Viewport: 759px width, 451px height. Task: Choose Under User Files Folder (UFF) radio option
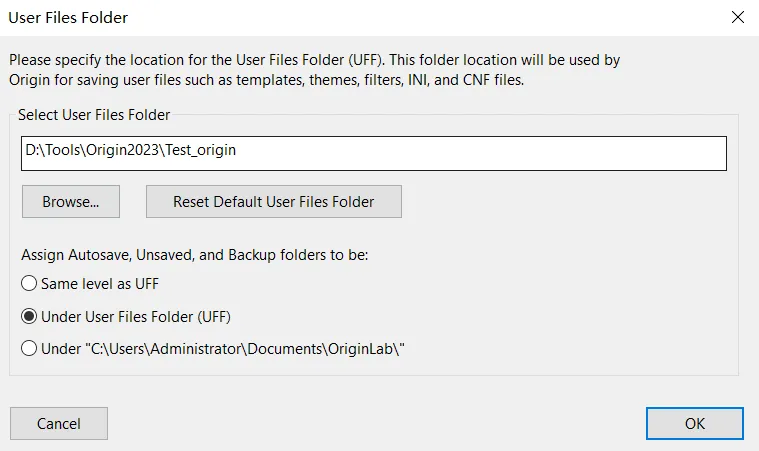(29, 317)
